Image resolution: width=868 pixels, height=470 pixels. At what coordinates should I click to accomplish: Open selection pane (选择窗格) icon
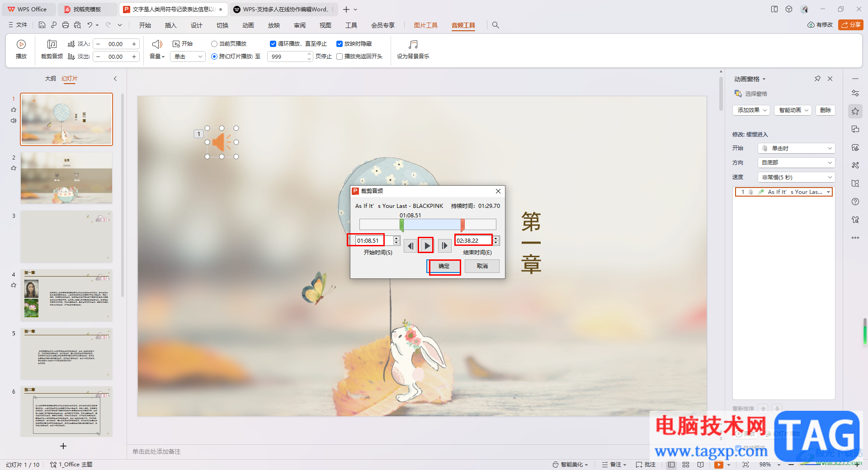click(x=738, y=94)
